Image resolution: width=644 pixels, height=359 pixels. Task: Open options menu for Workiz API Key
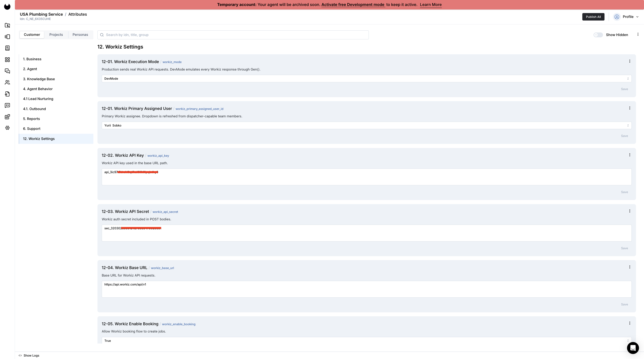629,155
